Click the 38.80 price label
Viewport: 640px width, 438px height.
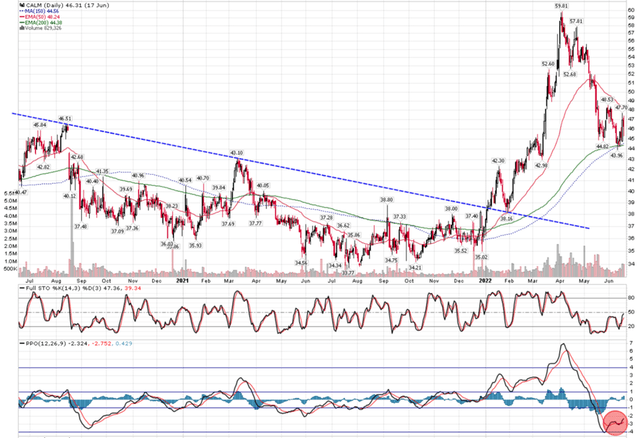(387, 200)
